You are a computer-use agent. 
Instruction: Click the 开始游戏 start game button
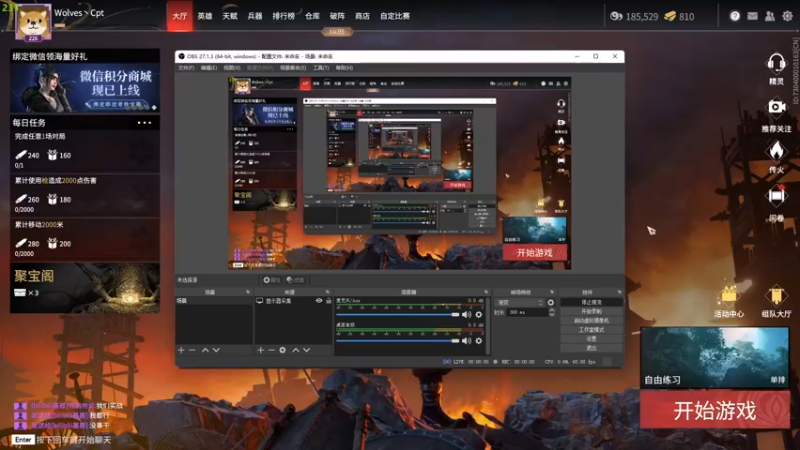click(x=715, y=410)
